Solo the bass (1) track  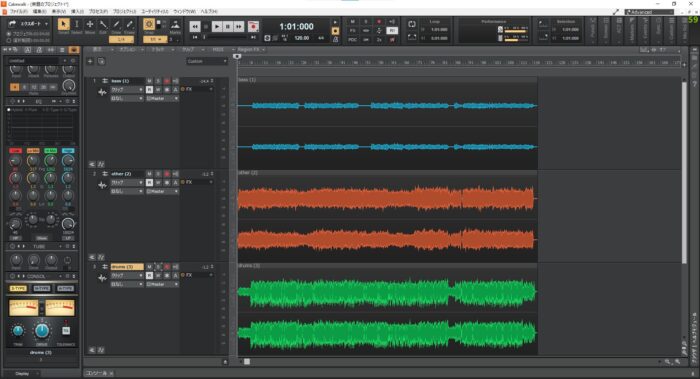[x=158, y=81]
